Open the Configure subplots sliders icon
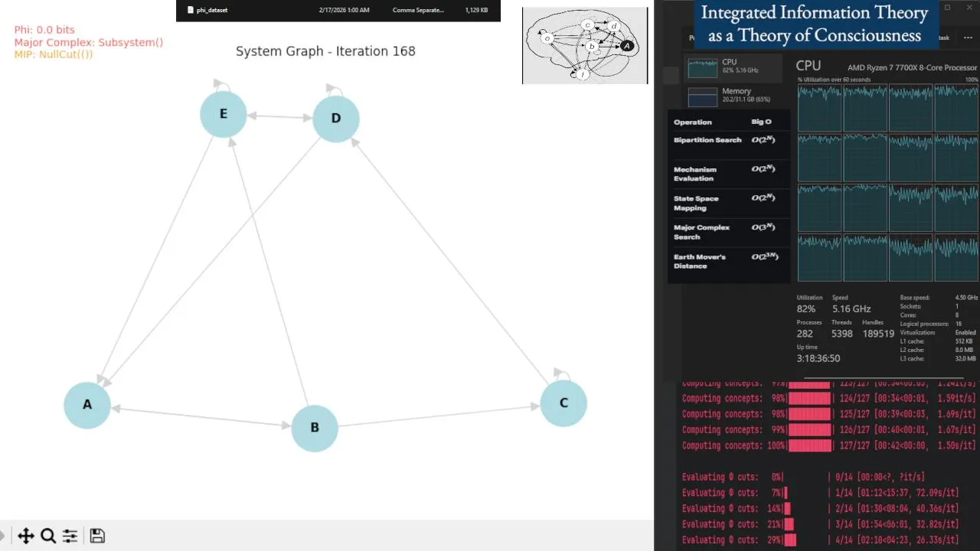The height and width of the screenshot is (551, 980). click(x=70, y=536)
